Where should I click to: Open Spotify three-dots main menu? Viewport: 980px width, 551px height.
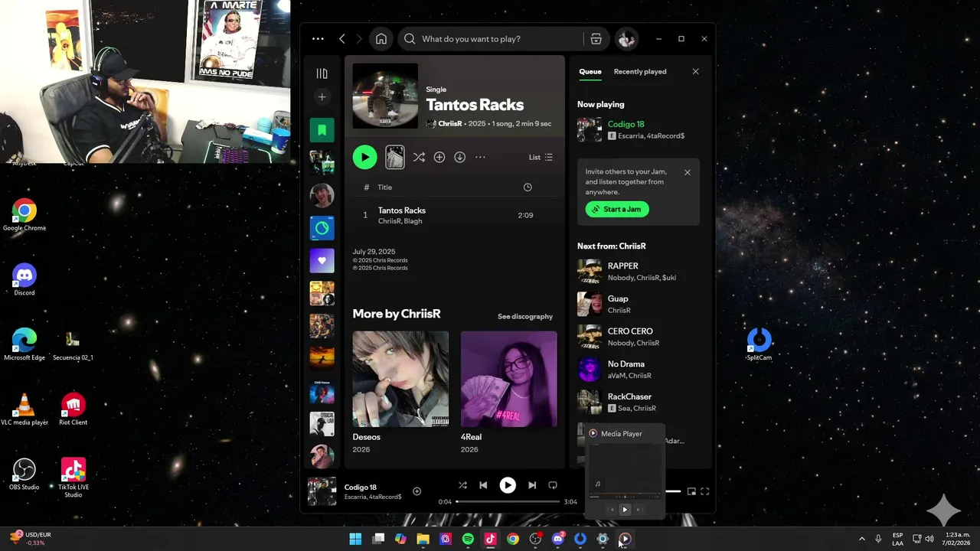318,39
